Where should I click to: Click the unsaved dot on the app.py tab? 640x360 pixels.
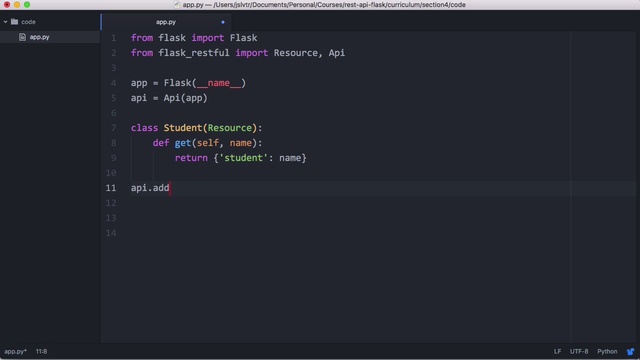(x=223, y=22)
